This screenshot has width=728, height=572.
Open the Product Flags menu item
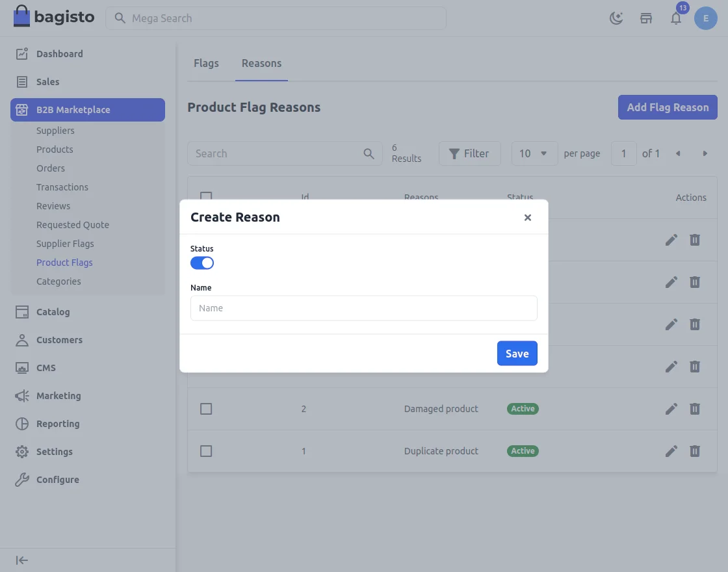coord(64,263)
